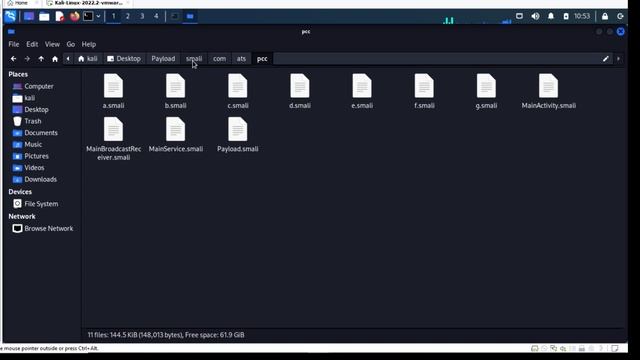Select the e.smali file icon

coord(362,86)
